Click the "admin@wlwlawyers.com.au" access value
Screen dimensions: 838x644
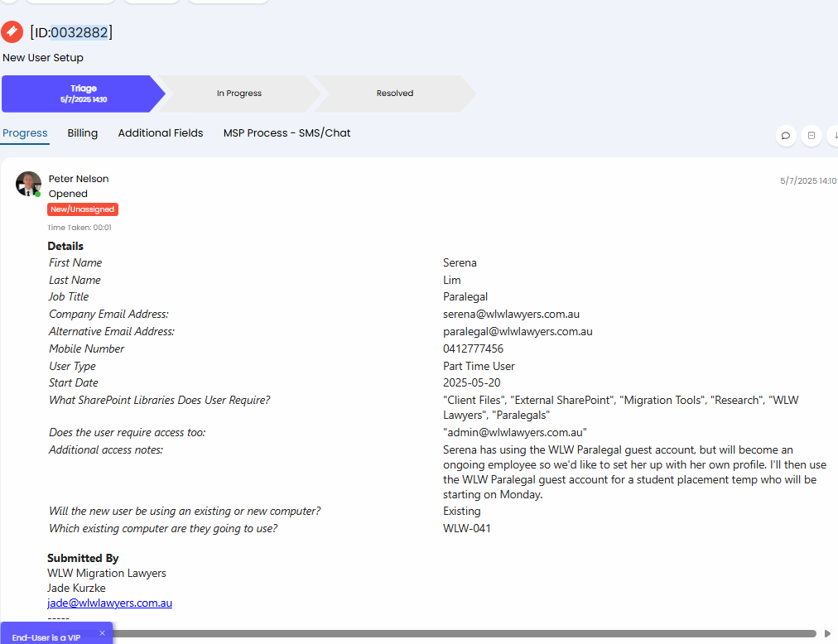[x=515, y=432]
